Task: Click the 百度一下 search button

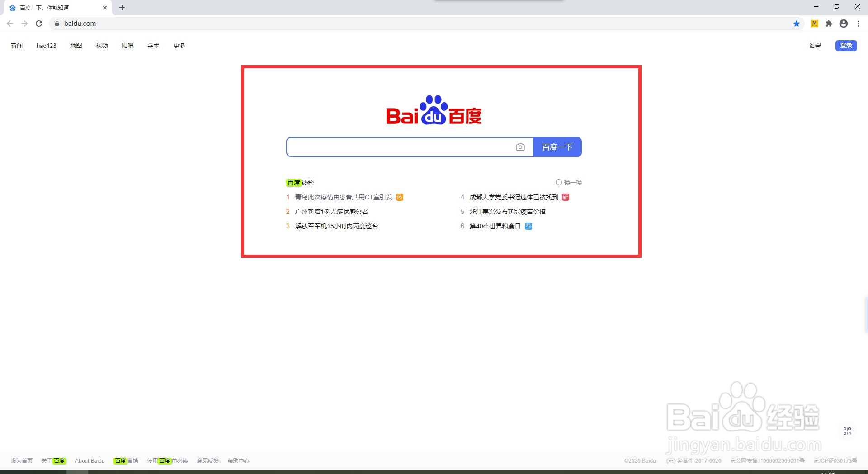Action: [557, 147]
